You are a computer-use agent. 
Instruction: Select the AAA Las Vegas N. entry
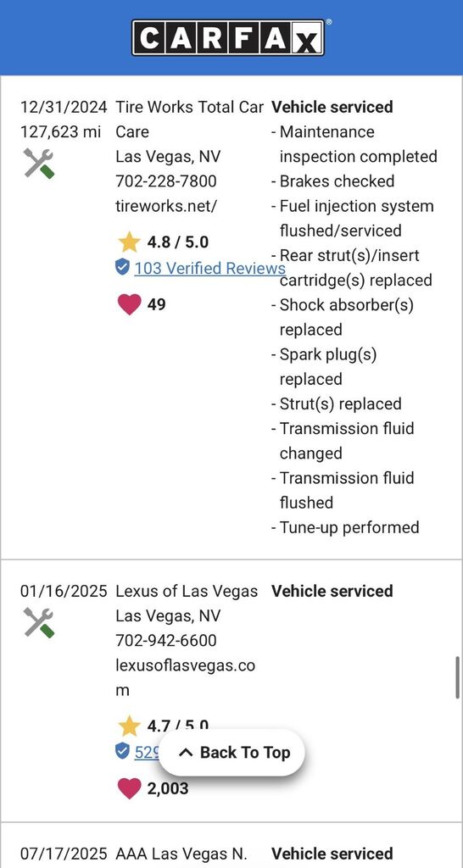coord(181,853)
